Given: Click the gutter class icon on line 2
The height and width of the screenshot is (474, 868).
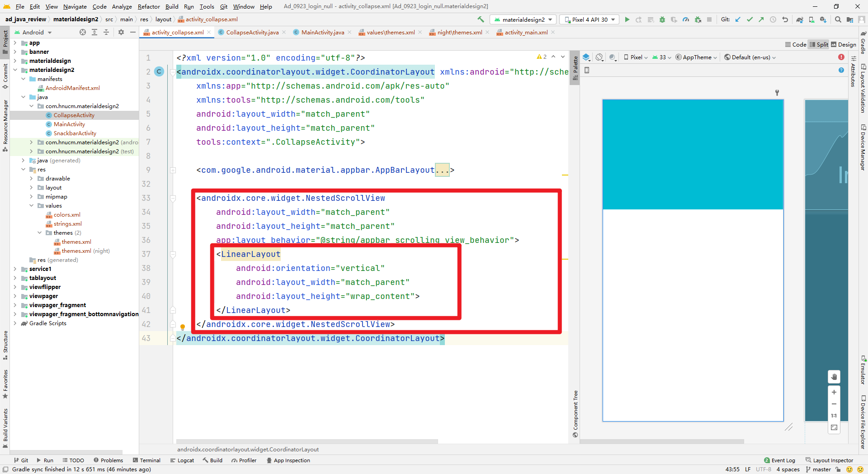Looking at the screenshot, I should tap(159, 71).
